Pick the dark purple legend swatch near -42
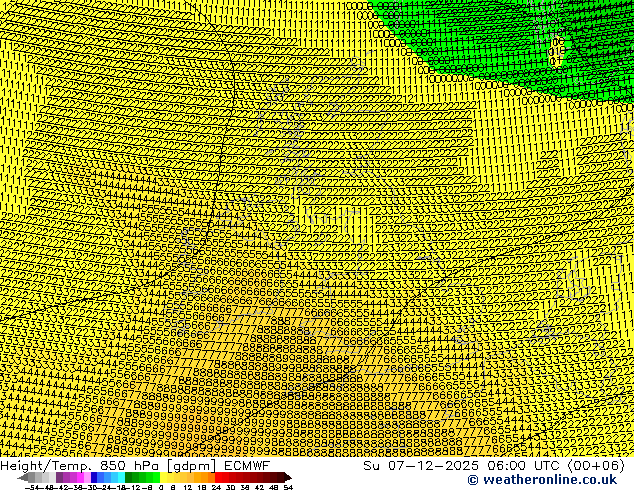 click(x=59, y=478)
